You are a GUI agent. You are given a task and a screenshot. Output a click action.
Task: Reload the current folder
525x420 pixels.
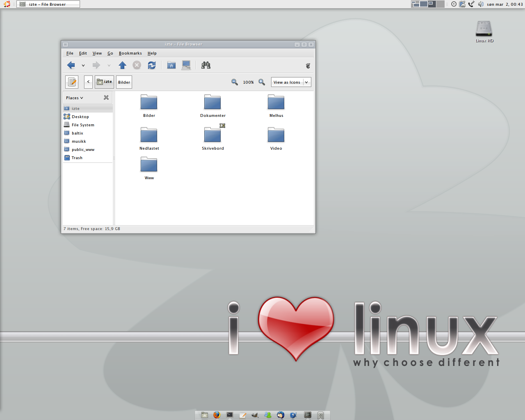pos(152,65)
